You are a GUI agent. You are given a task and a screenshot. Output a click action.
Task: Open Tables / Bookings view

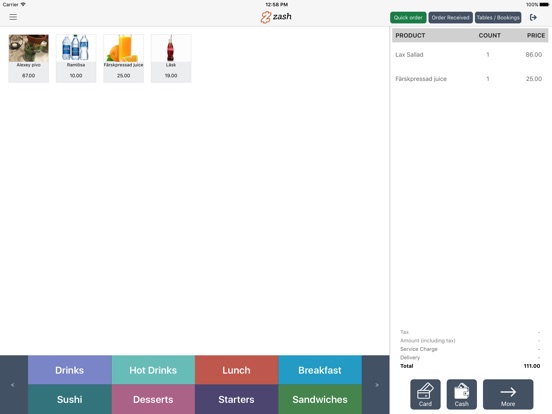tap(498, 18)
